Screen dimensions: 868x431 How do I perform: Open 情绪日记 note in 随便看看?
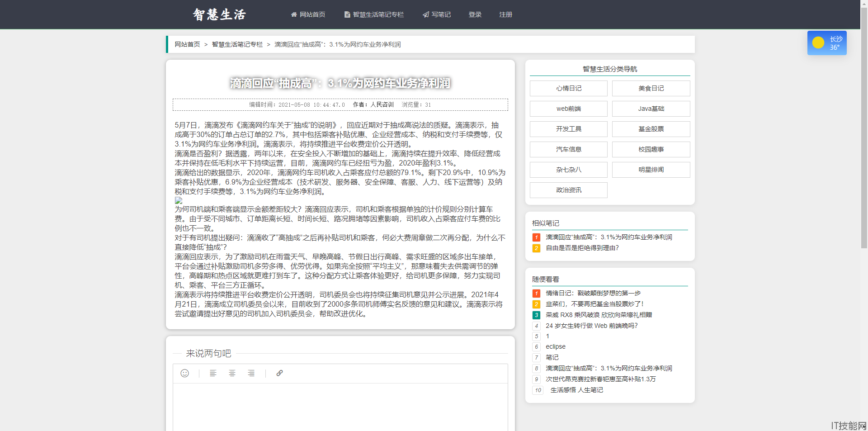[x=593, y=293]
